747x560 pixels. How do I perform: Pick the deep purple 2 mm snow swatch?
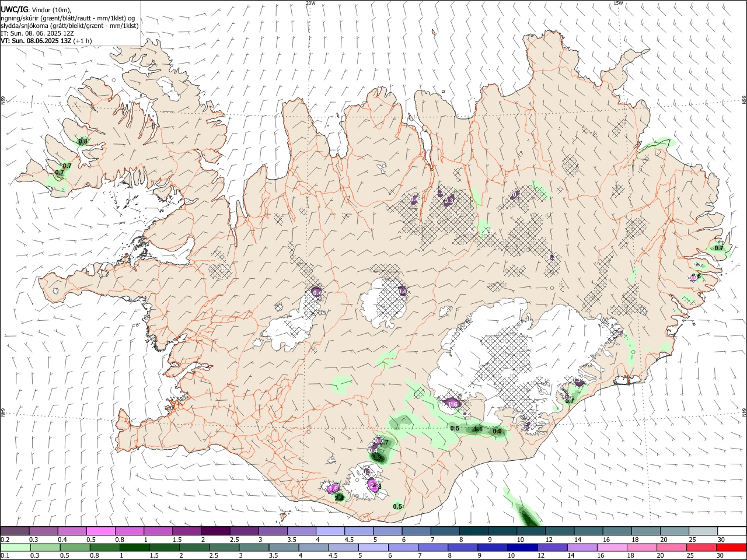[215, 531]
